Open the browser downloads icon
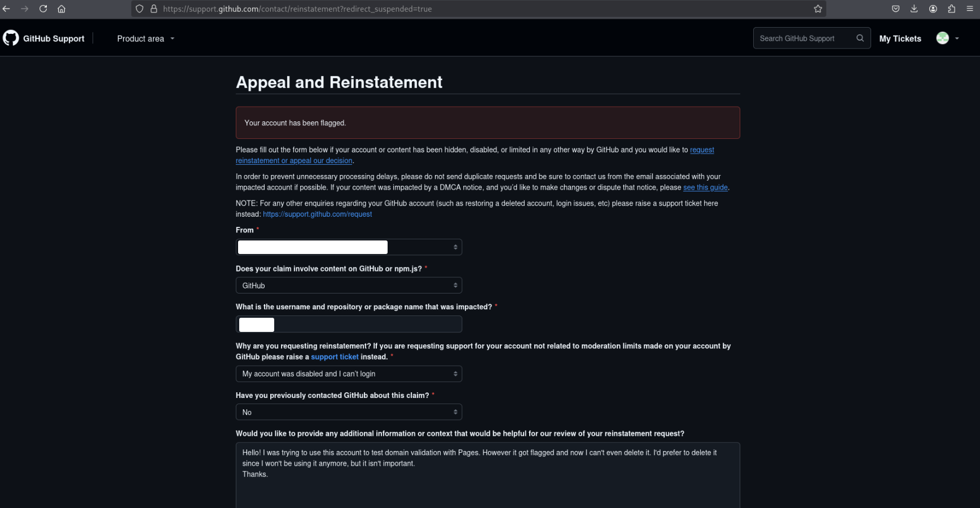 [914, 9]
